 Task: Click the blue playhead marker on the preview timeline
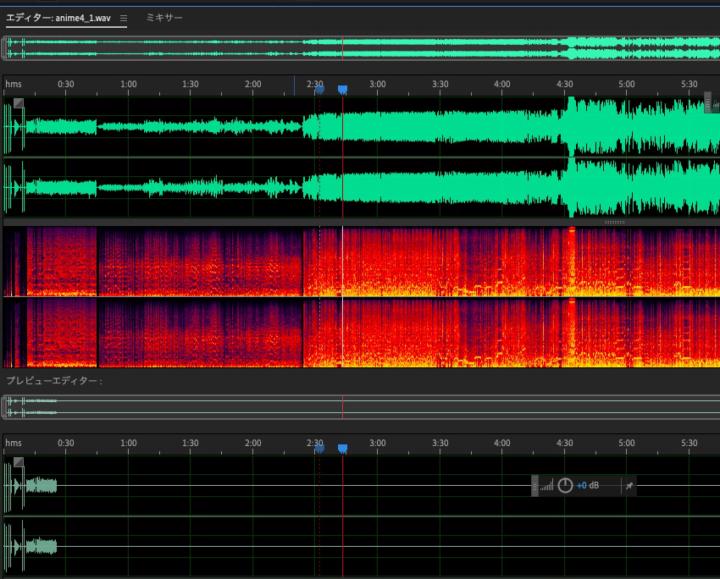pos(342,449)
